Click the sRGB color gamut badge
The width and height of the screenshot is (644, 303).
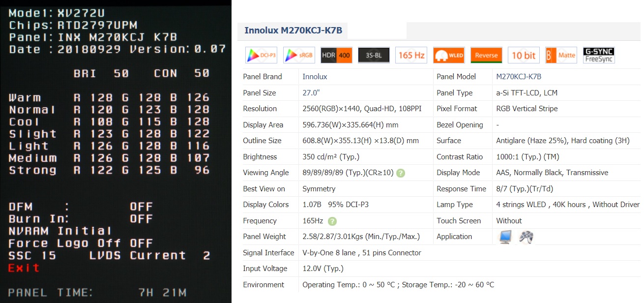[299, 55]
